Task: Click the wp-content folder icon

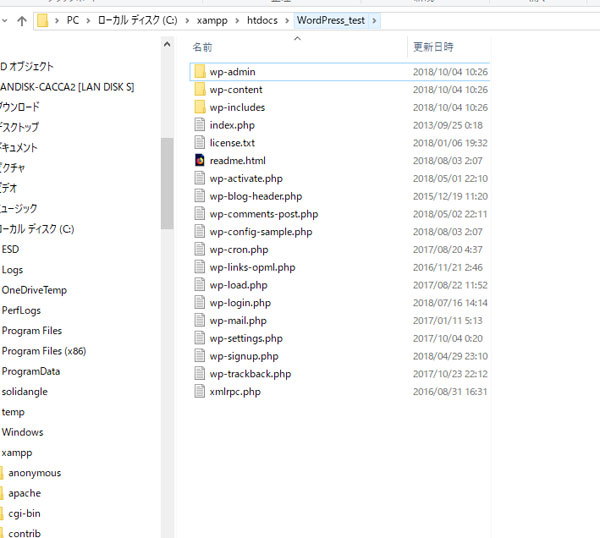Action: [x=200, y=90]
